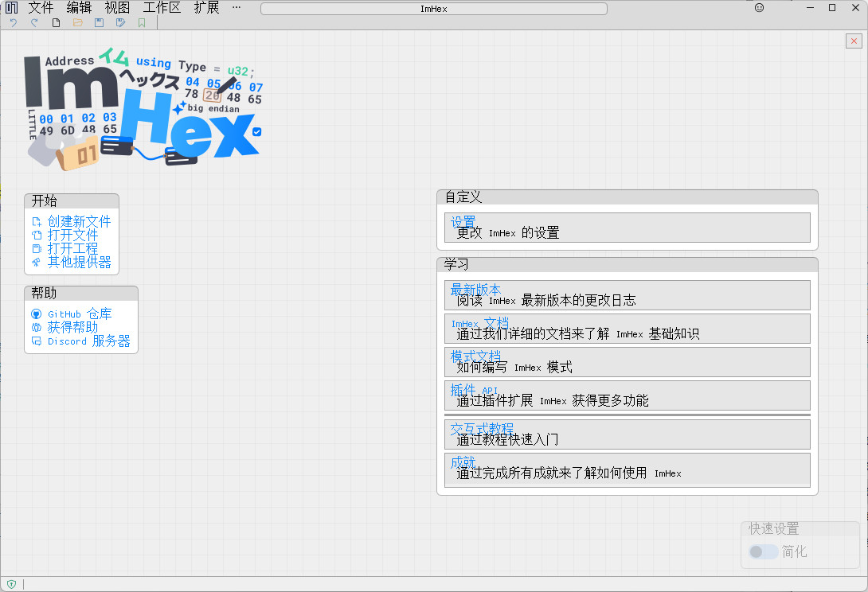
Task: Open the 编辑 menu
Action: coord(79,8)
